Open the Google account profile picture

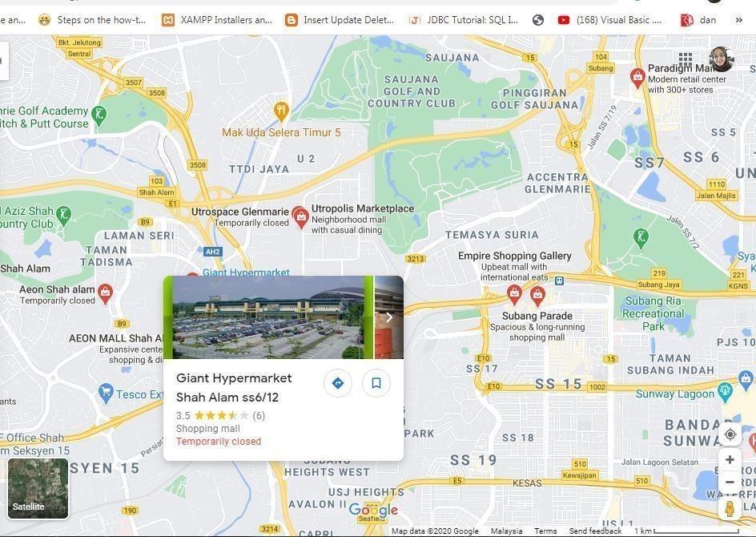[722, 60]
